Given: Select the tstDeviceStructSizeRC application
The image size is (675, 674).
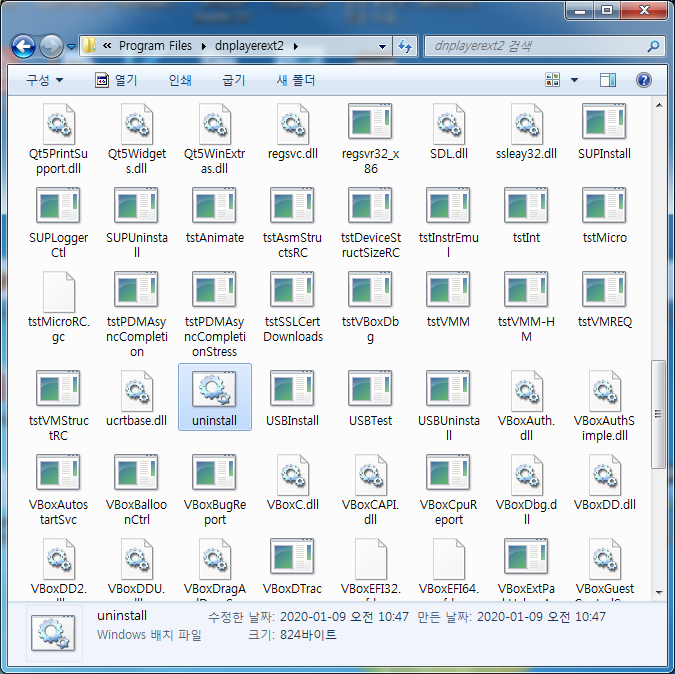Looking at the screenshot, I should click(370, 223).
